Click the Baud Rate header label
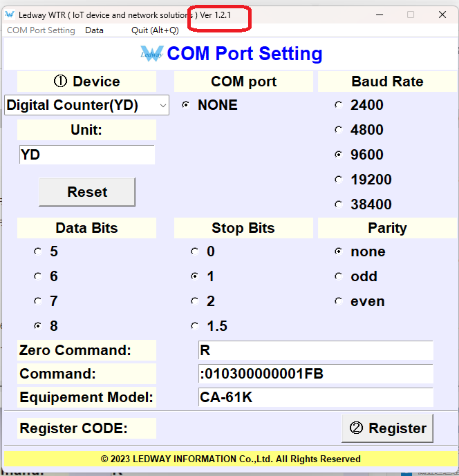 (387, 82)
